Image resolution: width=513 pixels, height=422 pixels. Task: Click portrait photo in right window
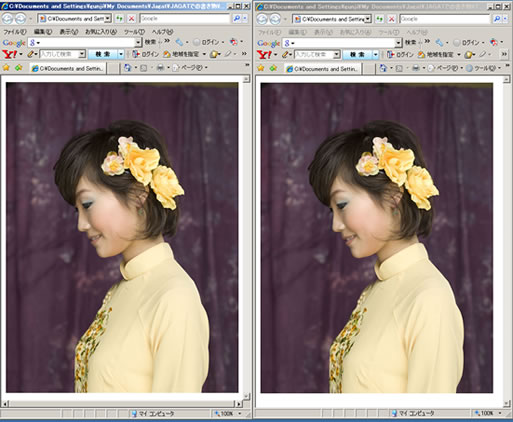[377, 238]
